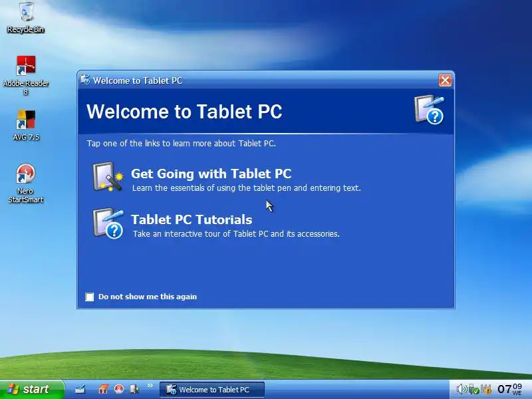Open the Recycle Bin desktop icon
The image size is (532, 399).
tap(26, 18)
